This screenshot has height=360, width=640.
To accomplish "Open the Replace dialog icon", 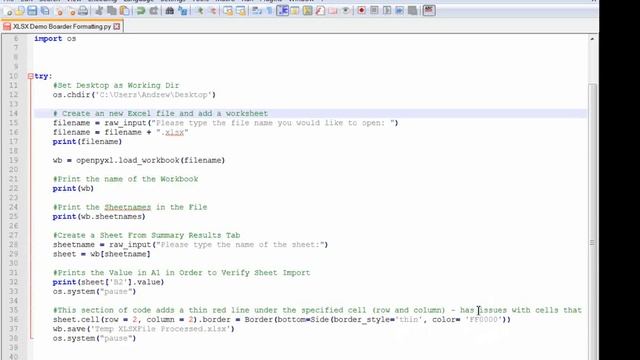I will [182, 11].
